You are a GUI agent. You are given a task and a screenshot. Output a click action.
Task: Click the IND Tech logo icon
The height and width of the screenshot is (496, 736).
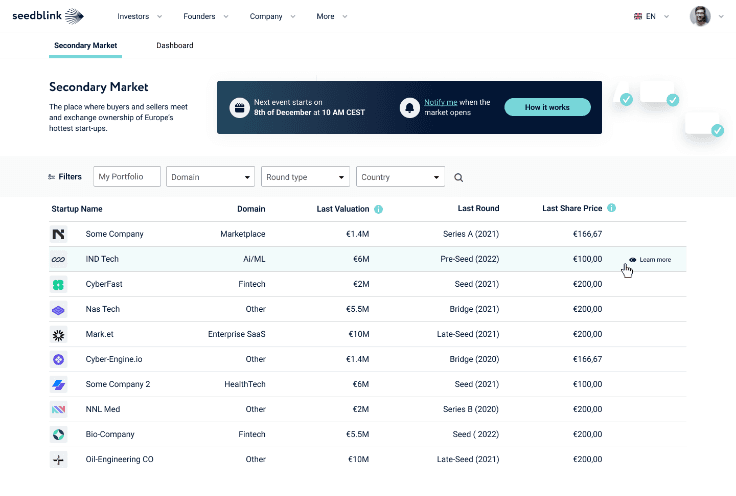(x=58, y=259)
